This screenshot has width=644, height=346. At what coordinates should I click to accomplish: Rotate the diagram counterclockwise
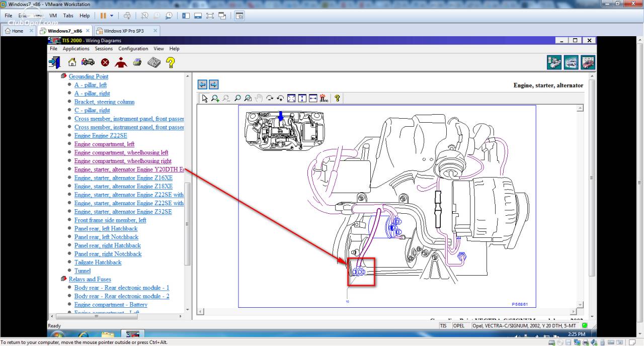(280, 99)
